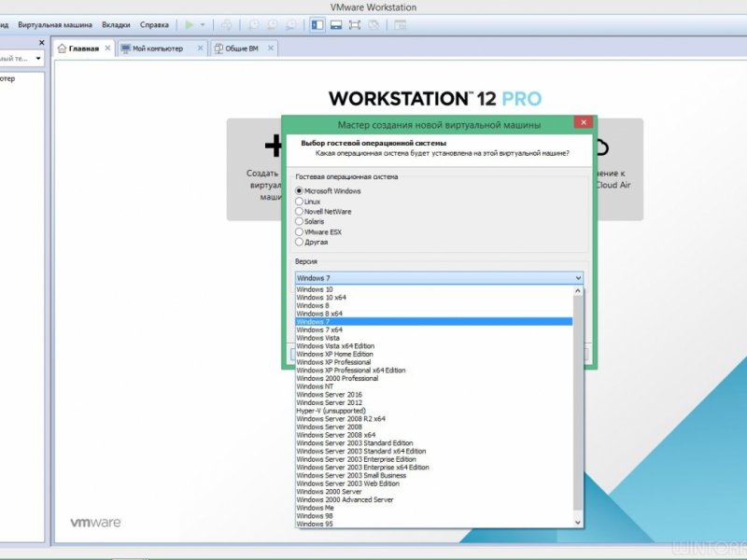The width and height of the screenshot is (747, 560).
Task: Choose the Novell NetWare guest OS option
Action: [299, 212]
